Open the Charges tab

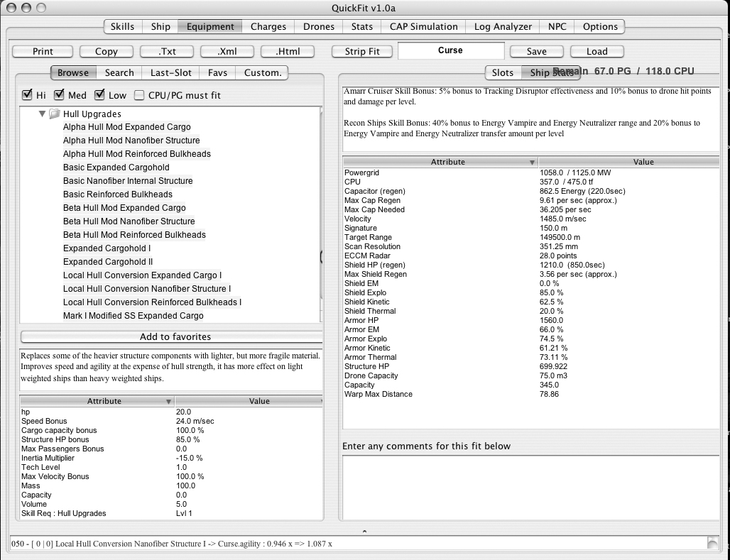(268, 26)
